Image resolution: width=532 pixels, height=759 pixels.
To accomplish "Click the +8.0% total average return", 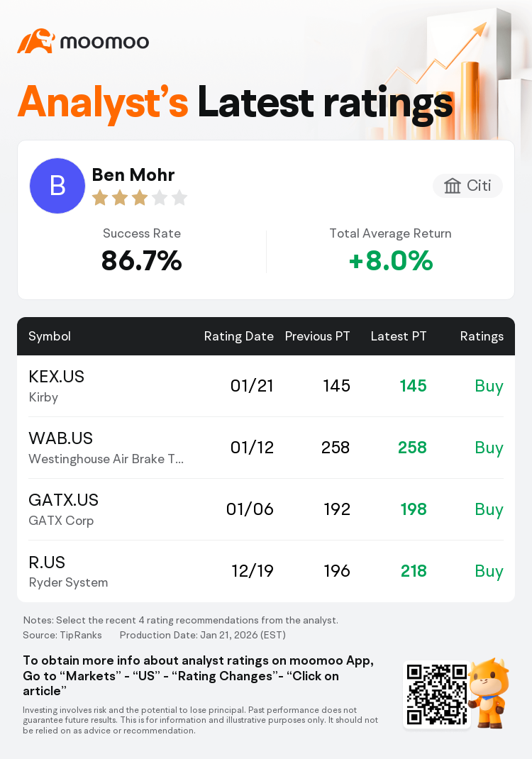I will (391, 261).
